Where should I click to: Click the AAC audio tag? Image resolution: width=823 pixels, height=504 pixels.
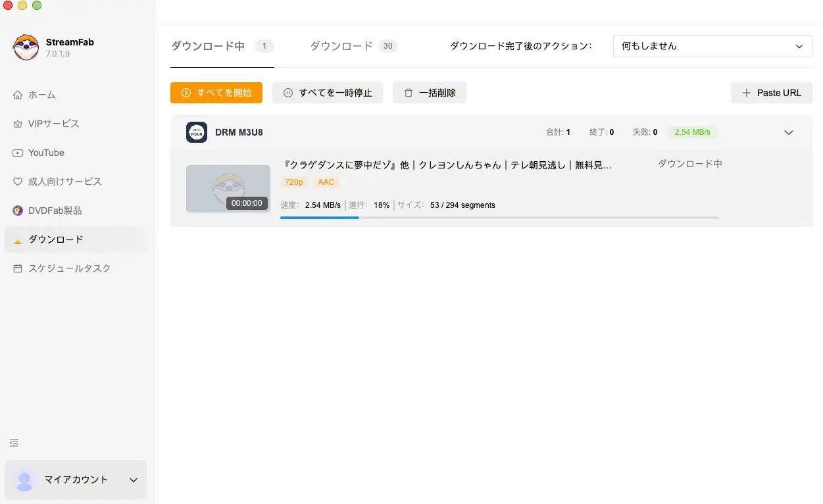(x=326, y=182)
